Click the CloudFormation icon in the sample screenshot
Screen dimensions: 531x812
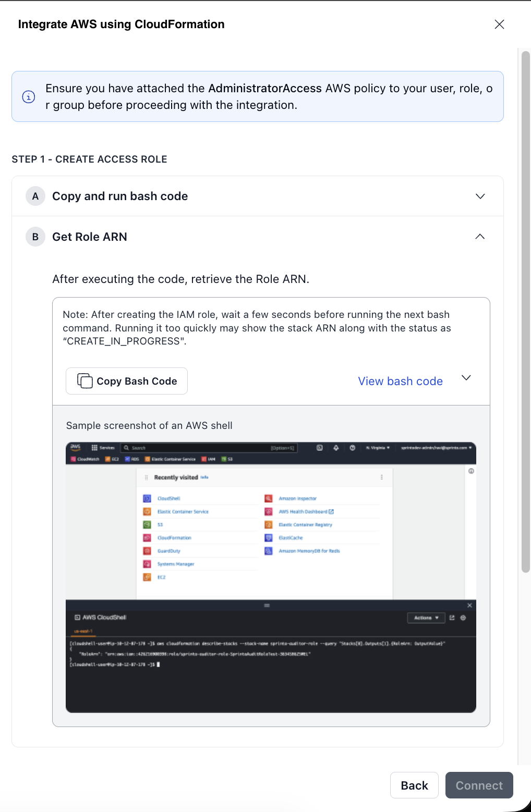pos(147,538)
